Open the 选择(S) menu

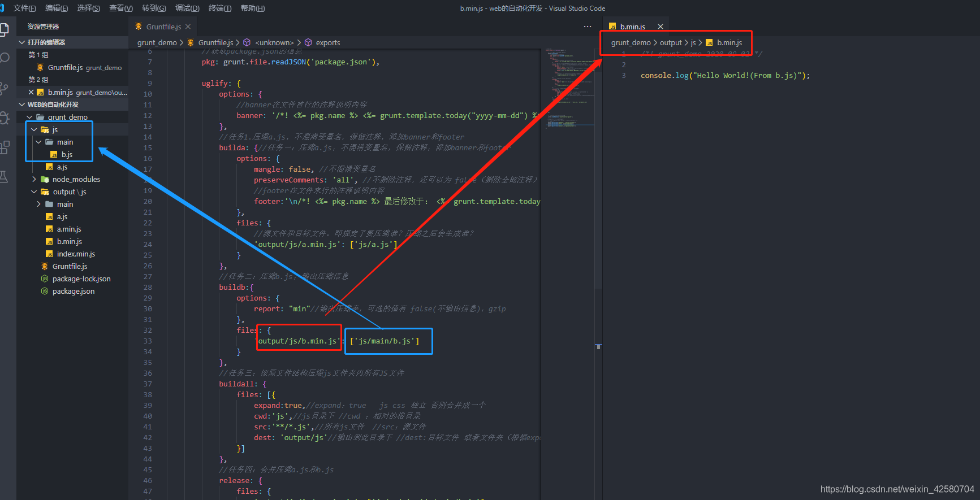[x=89, y=8]
